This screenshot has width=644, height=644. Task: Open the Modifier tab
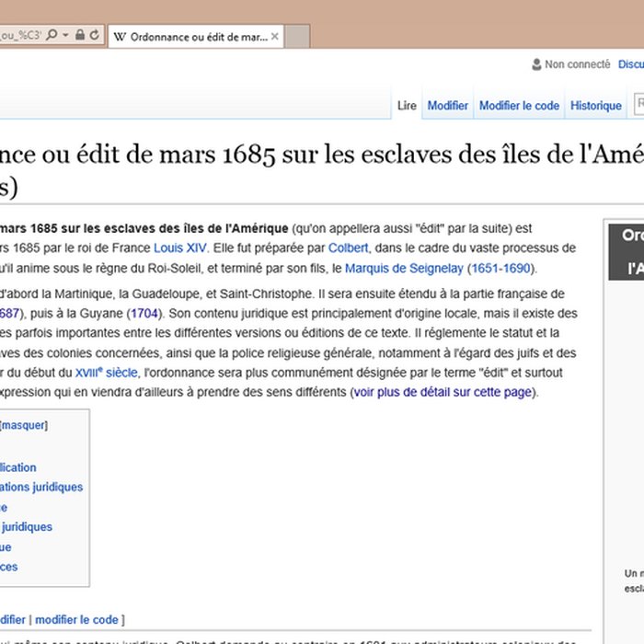click(448, 106)
